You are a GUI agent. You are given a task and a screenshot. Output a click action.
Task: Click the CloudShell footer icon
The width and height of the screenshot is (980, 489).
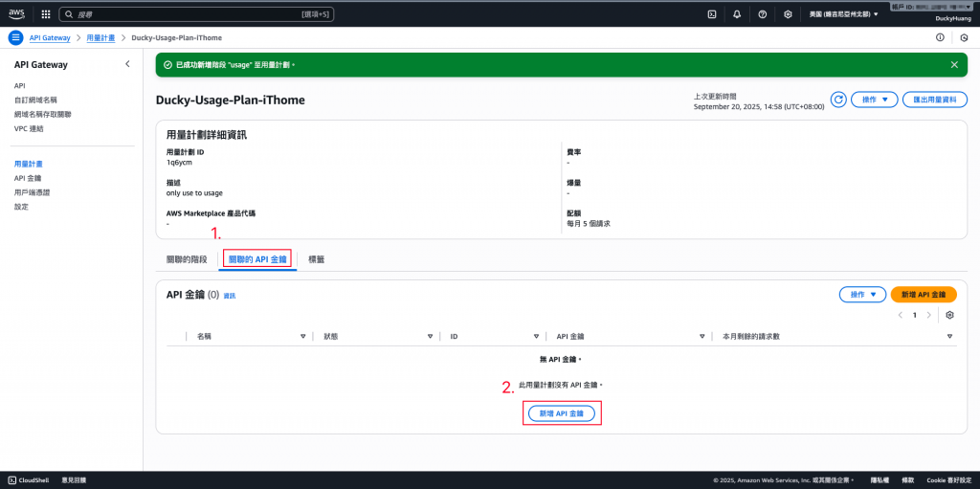(11, 480)
